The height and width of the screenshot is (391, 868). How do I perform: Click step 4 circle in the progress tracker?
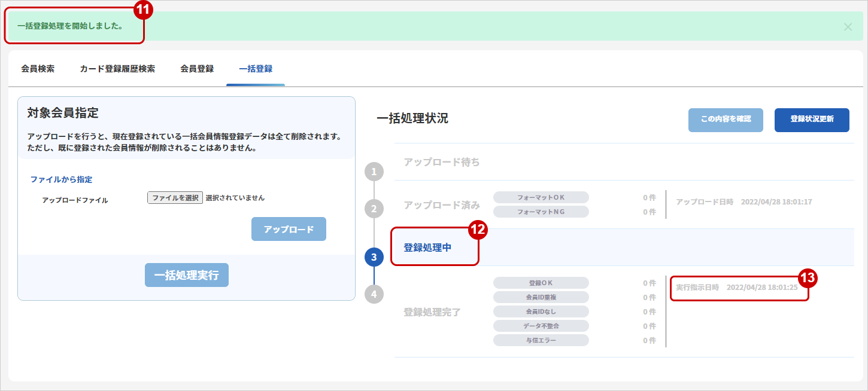374,294
